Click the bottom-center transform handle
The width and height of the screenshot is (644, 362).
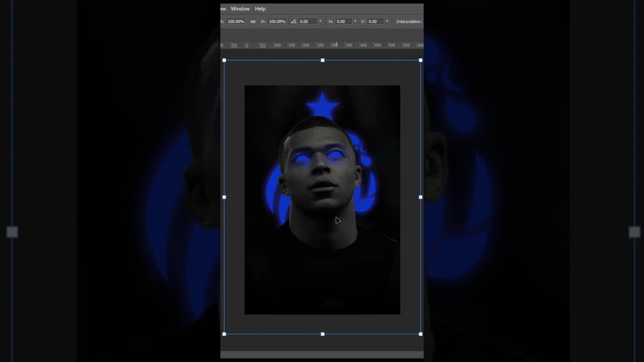(x=323, y=334)
